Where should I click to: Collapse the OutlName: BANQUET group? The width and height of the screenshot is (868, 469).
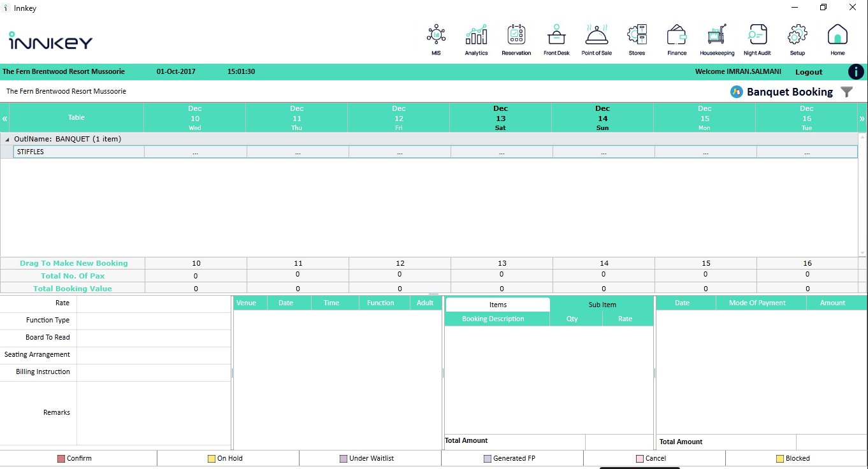point(8,139)
